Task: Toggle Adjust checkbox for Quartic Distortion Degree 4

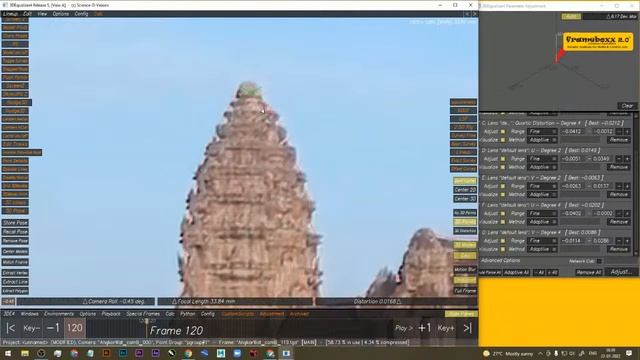Action: click(x=503, y=131)
